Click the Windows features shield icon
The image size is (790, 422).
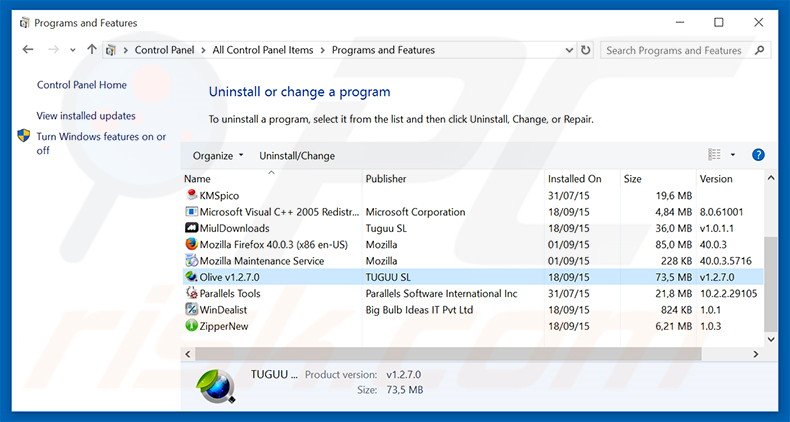pos(24,135)
